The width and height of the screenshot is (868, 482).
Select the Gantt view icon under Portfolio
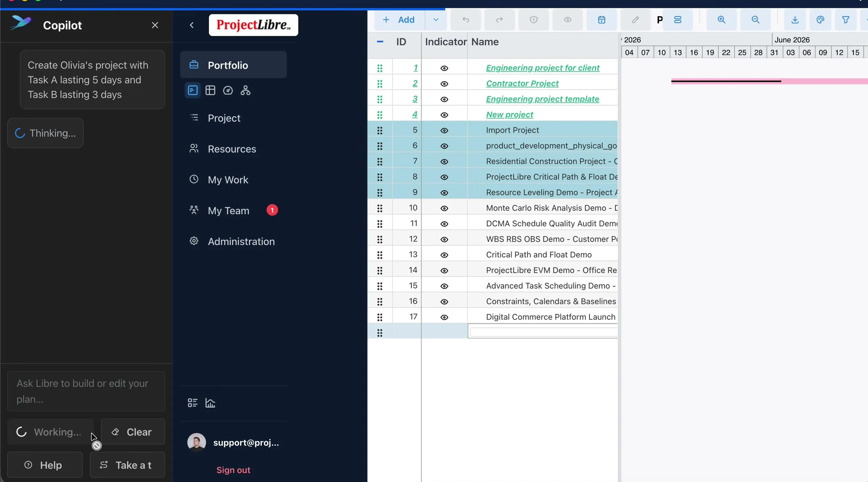point(193,91)
